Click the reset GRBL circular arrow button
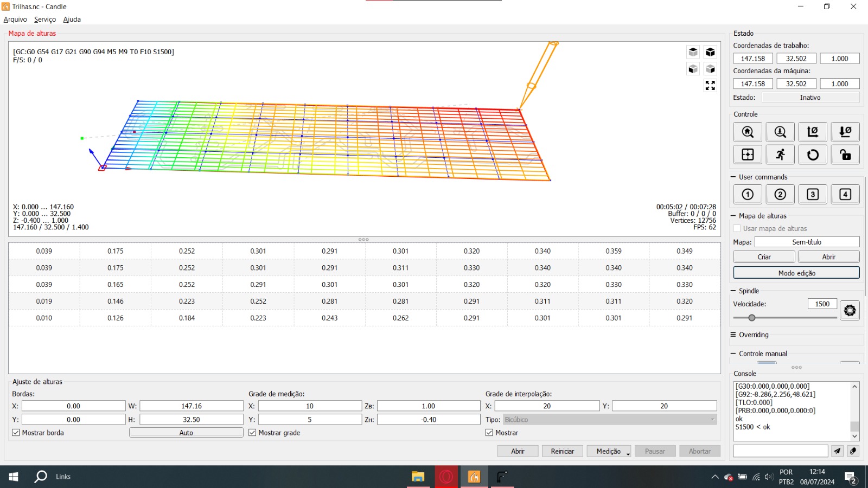 (813, 155)
